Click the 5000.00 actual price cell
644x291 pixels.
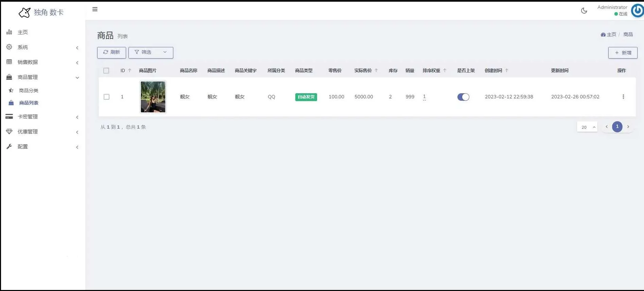click(364, 97)
